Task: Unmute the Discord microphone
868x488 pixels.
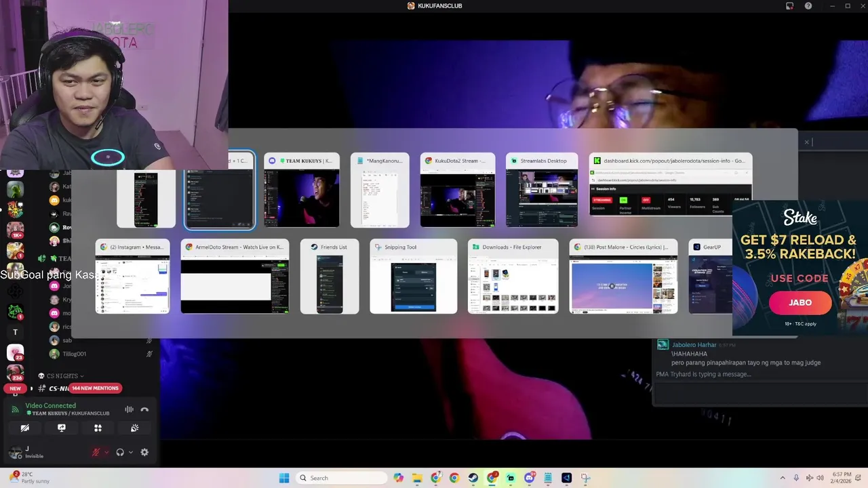Action: [96, 452]
